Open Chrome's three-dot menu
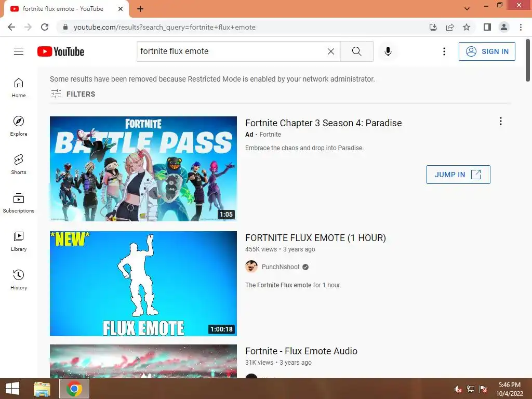 tap(521, 27)
